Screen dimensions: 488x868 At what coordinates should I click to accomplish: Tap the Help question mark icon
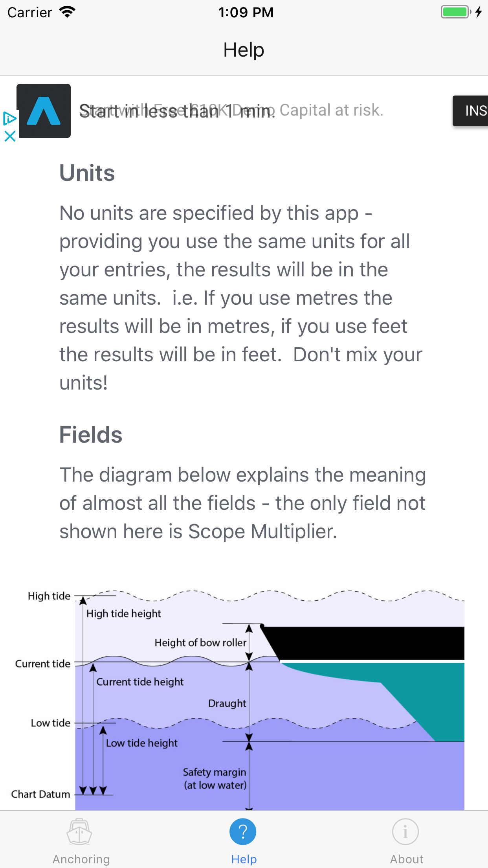(243, 832)
